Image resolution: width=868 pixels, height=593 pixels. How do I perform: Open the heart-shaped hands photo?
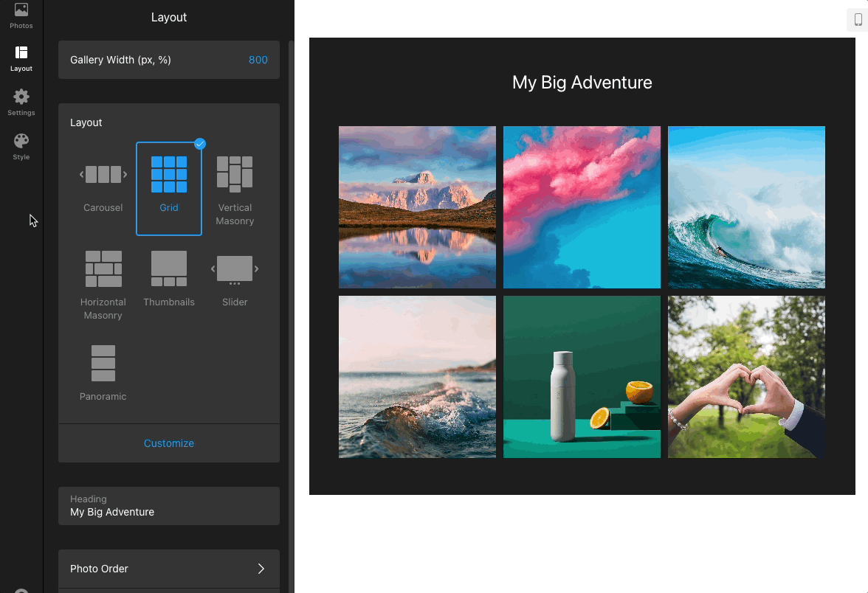tap(746, 377)
